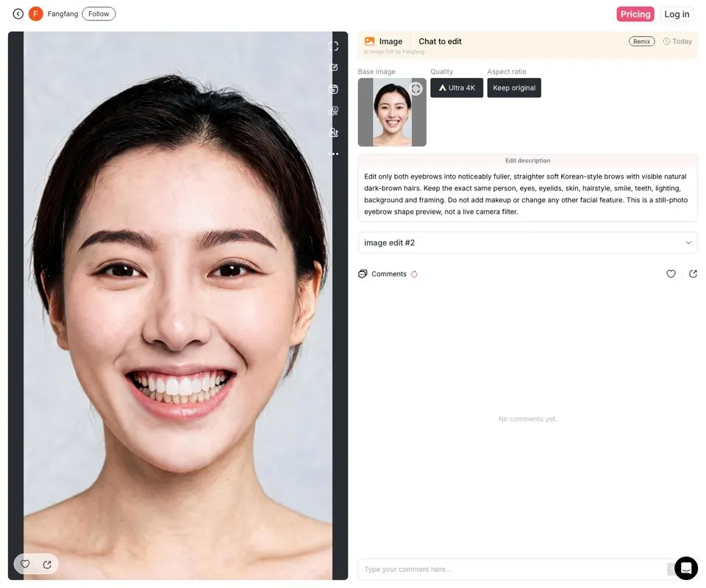Refresh comments with the pink circular icon
This screenshot has width=706, height=588.
(x=414, y=274)
